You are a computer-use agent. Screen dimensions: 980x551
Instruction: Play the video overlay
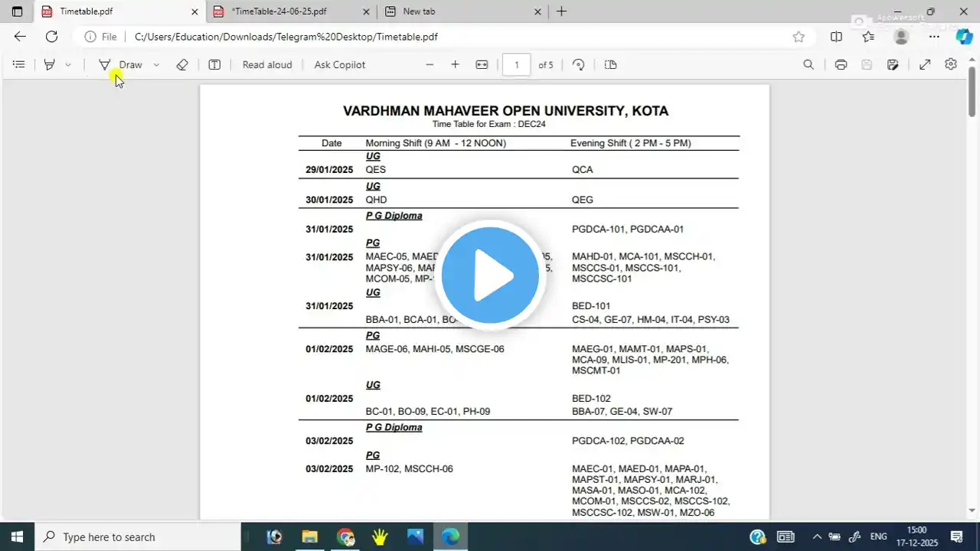pos(490,276)
